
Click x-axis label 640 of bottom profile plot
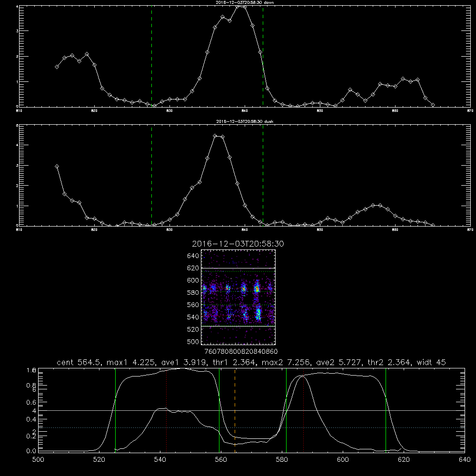click(465, 460)
